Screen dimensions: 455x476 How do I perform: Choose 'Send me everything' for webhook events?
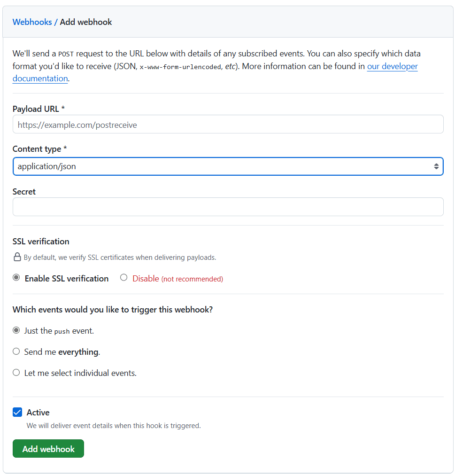15,351
